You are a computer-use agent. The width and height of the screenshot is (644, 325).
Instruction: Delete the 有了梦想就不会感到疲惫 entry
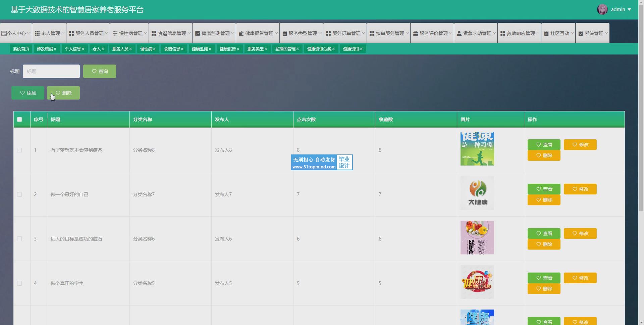[x=544, y=155]
